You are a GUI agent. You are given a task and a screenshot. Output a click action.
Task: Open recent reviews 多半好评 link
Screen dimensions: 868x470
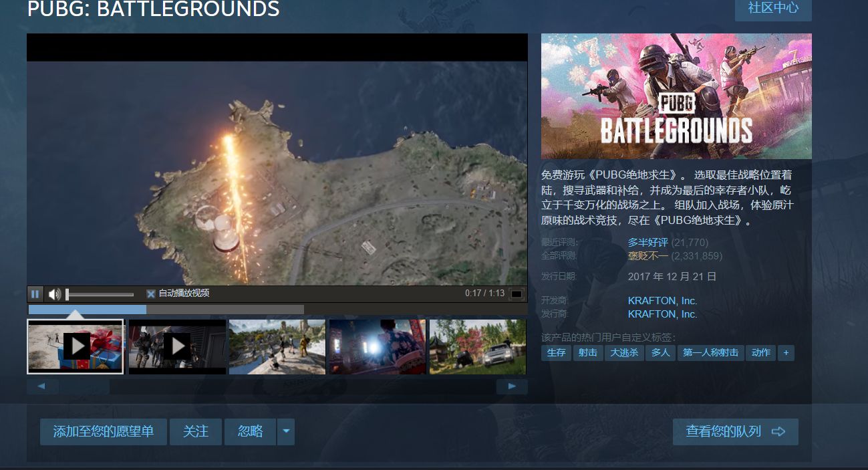tap(647, 242)
